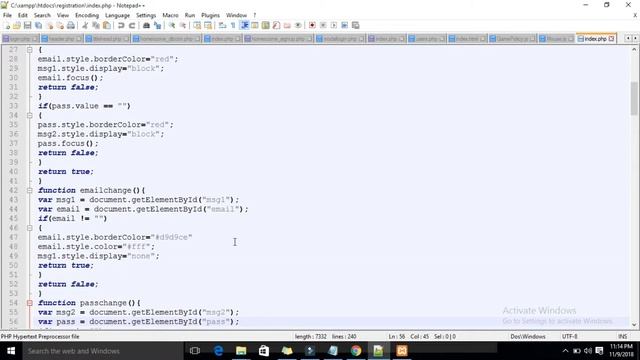Collapse the fold marker at line 46
Screen dimensions: 640x360
tap(29, 228)
